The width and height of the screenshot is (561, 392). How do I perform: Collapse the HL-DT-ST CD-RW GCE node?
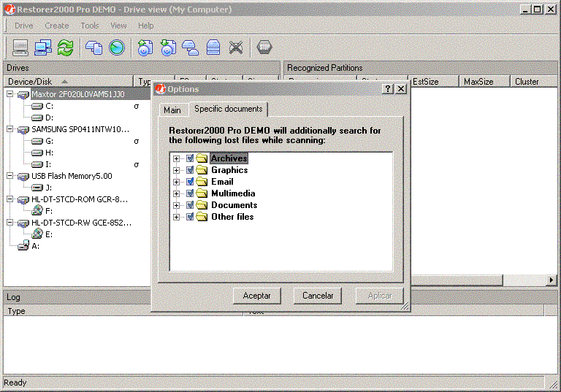click(x=9, y=223)
